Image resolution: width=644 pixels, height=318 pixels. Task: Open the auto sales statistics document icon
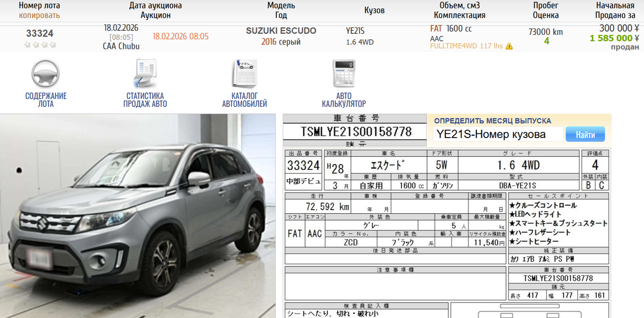[x=145, y=74]
